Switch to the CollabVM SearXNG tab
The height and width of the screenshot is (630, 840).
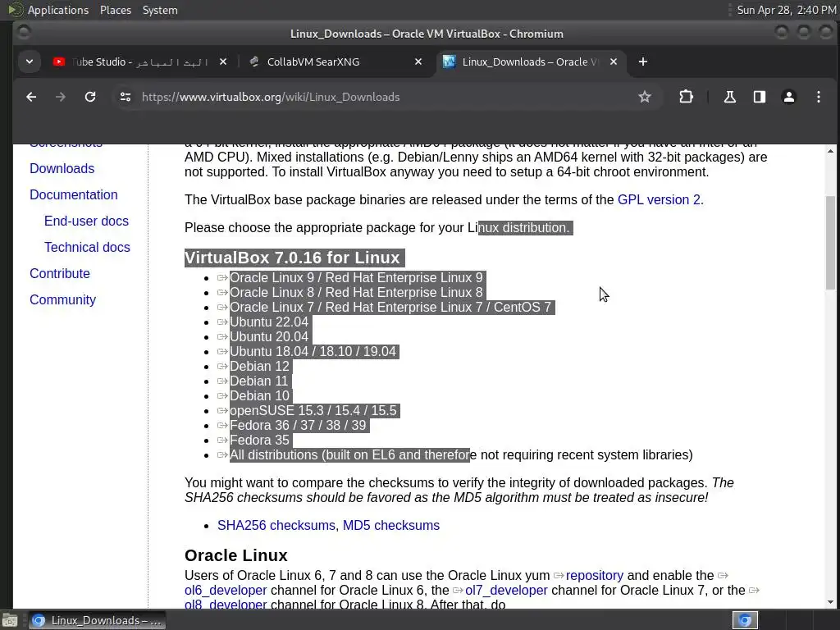pos(336,62)
